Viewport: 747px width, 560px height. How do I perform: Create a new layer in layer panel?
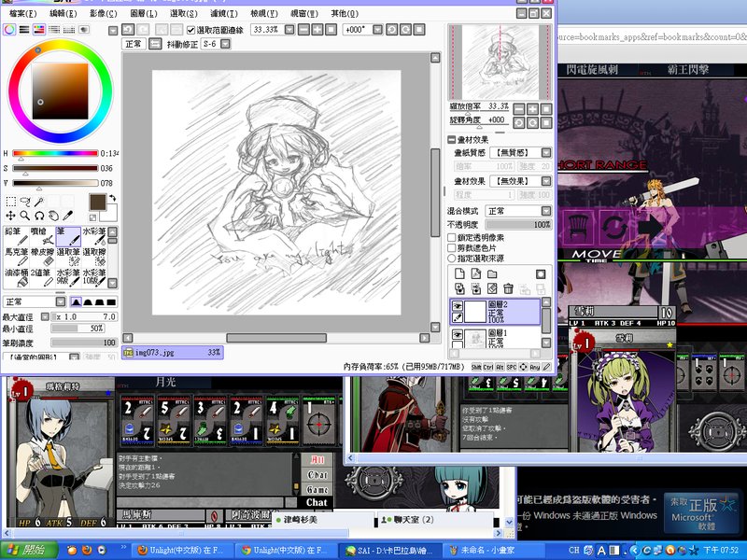[x=459, y=273]
